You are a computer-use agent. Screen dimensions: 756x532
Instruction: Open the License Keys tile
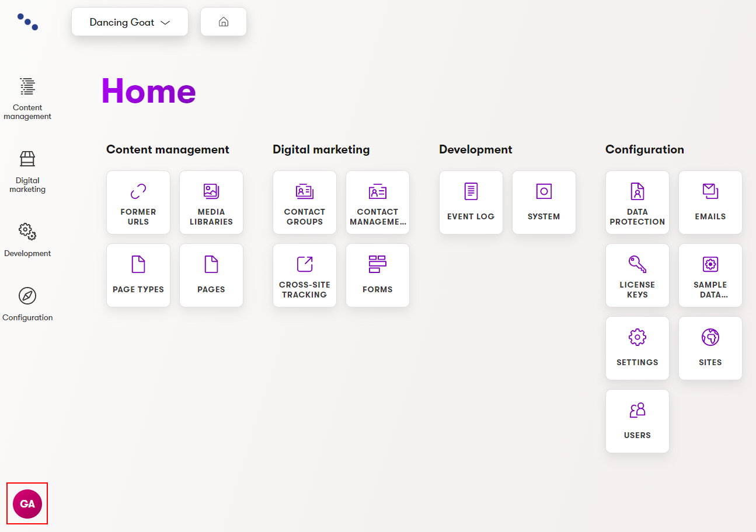[637, 275]
